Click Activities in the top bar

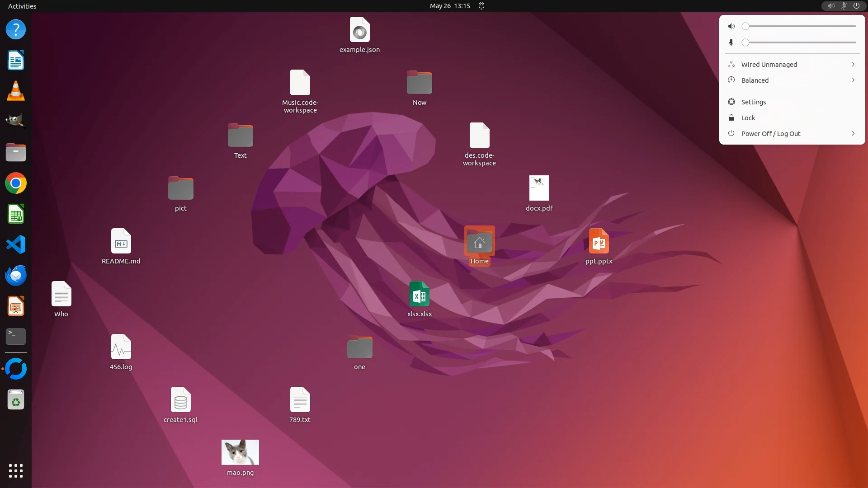tap(22, 6)
